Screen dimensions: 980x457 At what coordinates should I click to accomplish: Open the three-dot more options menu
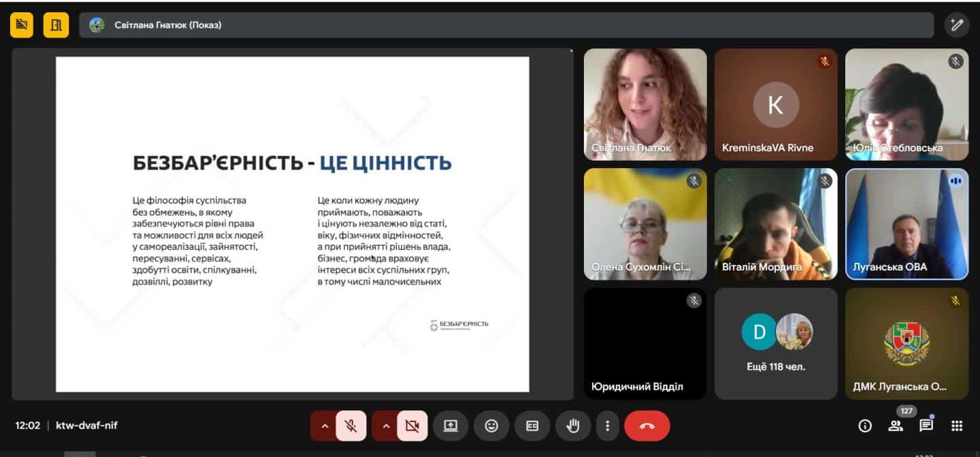607,426
